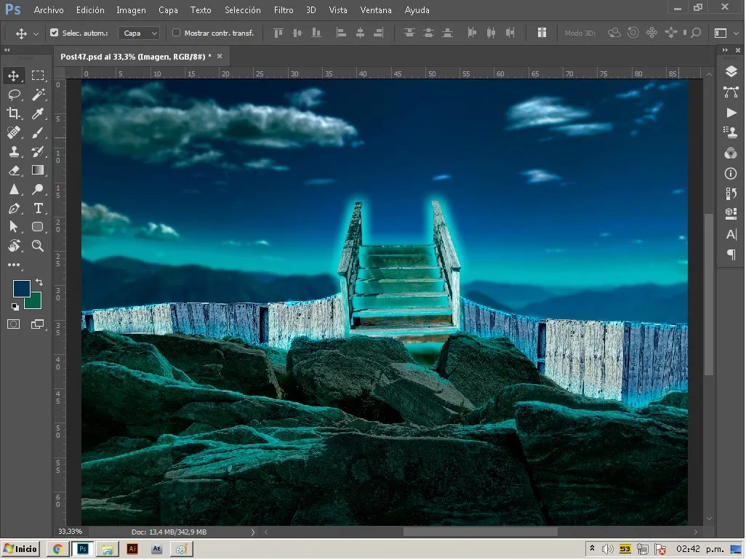Viewport: 746px width, 560px height.
Task: Expand the collapsed right panel dock
Action: (x=725, y=50)
